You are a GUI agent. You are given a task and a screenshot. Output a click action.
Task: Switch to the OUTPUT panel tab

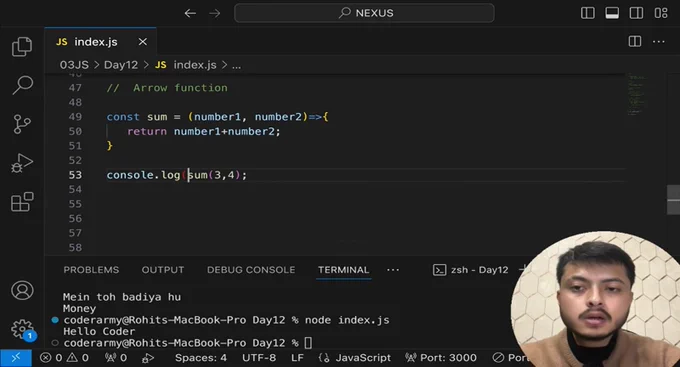[163, 270]
